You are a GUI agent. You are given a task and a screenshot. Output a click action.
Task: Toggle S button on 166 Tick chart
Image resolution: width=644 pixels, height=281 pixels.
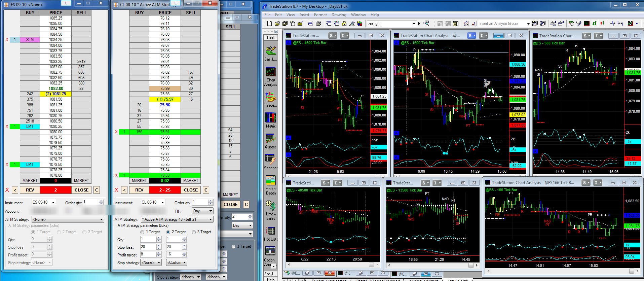(586, 183)
